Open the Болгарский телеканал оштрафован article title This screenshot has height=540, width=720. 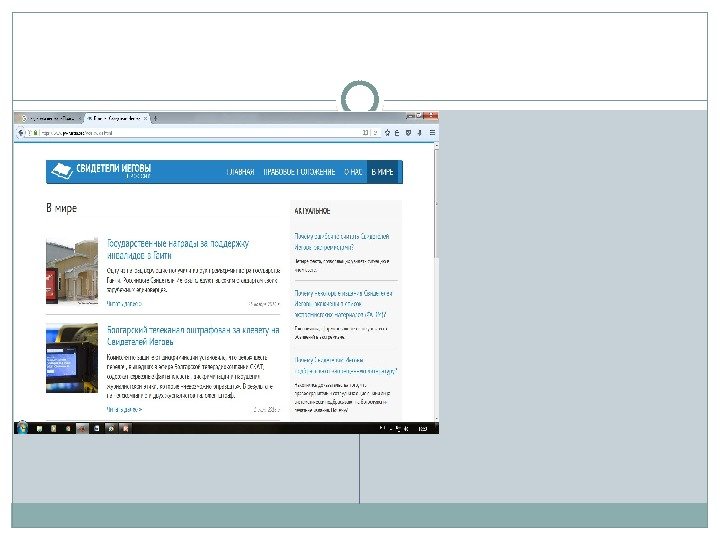tap(193, 336)
